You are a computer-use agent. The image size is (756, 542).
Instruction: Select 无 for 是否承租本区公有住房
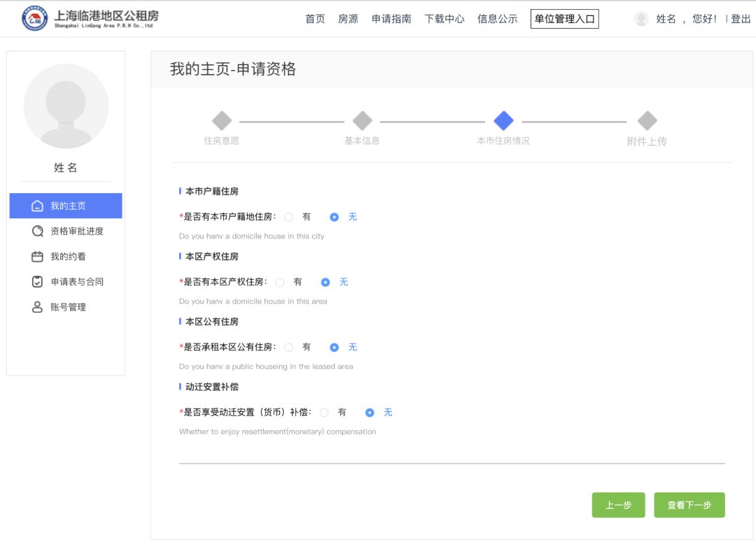pyautogui.click(x=335, y=348)
